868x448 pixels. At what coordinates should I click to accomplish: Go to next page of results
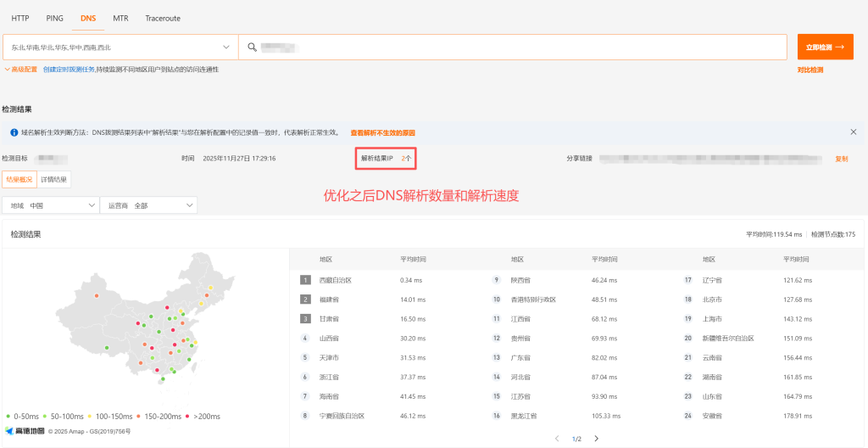point(596,439)
